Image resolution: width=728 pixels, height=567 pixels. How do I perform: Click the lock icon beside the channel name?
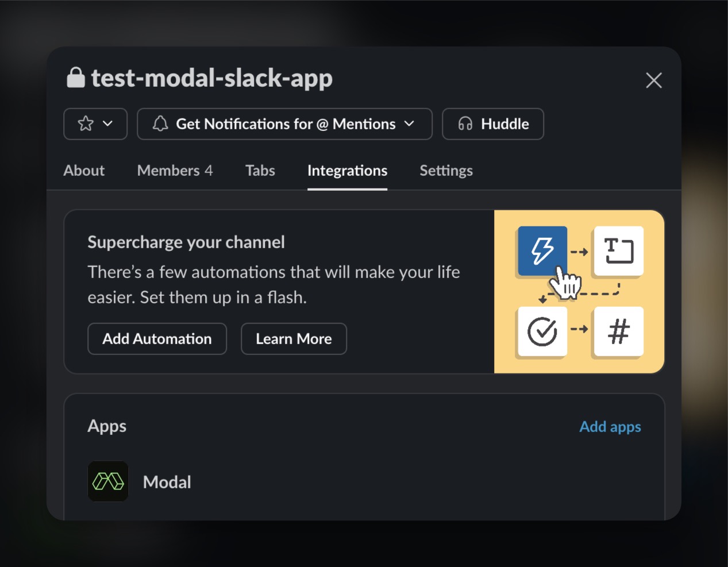[x=76, y=78]
